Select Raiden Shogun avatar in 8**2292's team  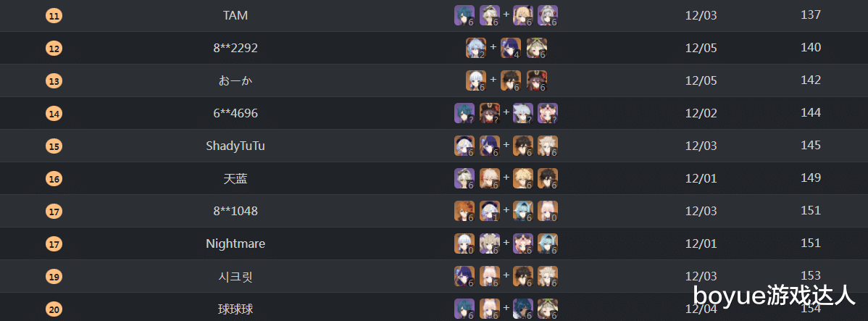[x=510, y=48]
